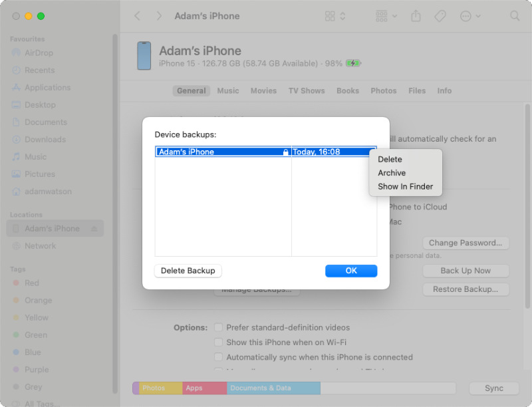Confirm the dialog with OK
Viewport: 532px width, 407px height.
[351, 271]
